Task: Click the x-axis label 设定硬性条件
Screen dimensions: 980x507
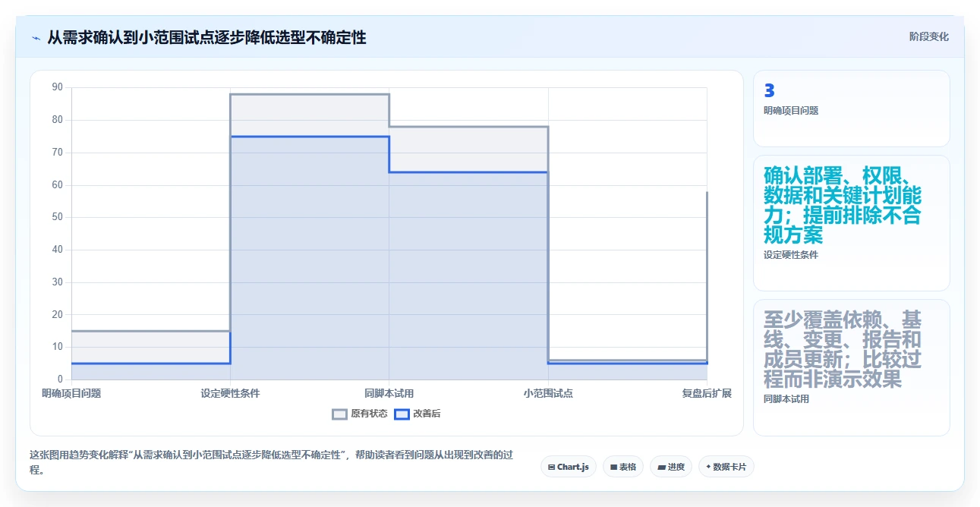Action: [x=230, y=393]
